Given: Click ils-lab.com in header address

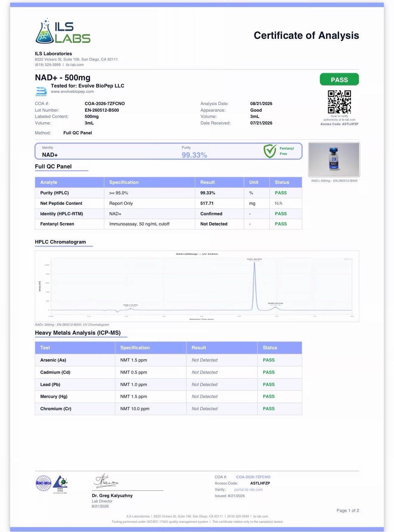Looking at the screenshot, I should point(75,65).
